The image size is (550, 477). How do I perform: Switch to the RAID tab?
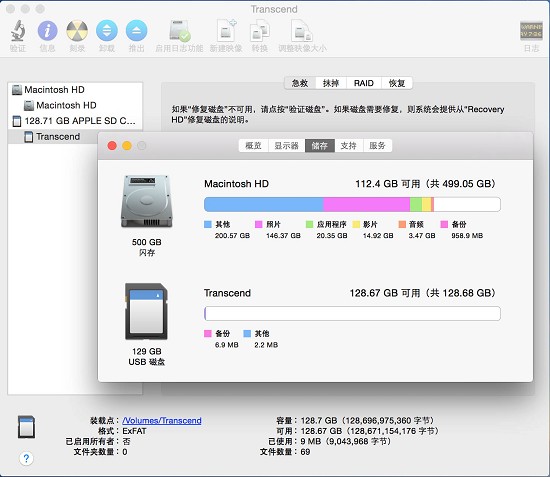click(364, 83)
